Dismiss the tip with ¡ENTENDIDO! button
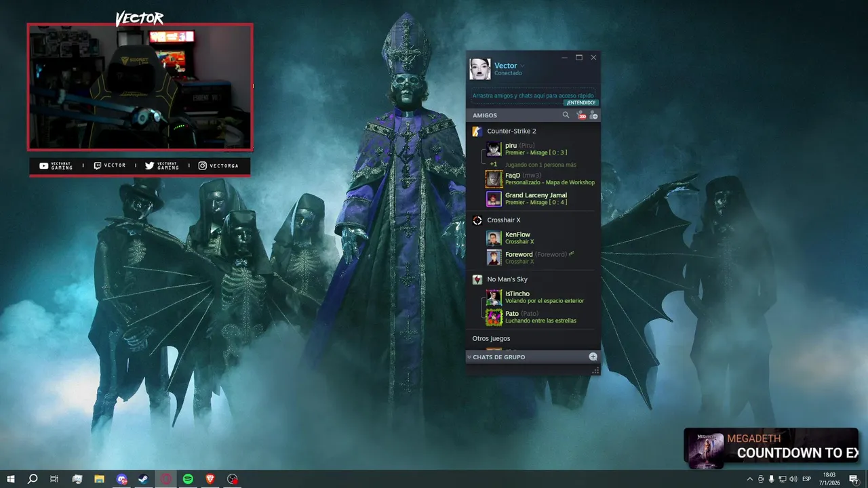This screenshot has width=868, height=488. coord(580,102)
